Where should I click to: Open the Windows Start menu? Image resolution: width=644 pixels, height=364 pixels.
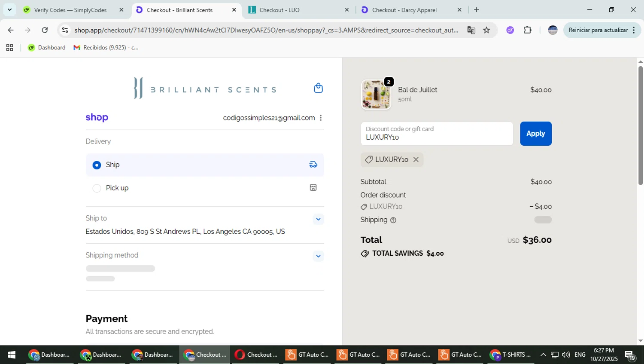pyautogui.click(x=12, y=355)
